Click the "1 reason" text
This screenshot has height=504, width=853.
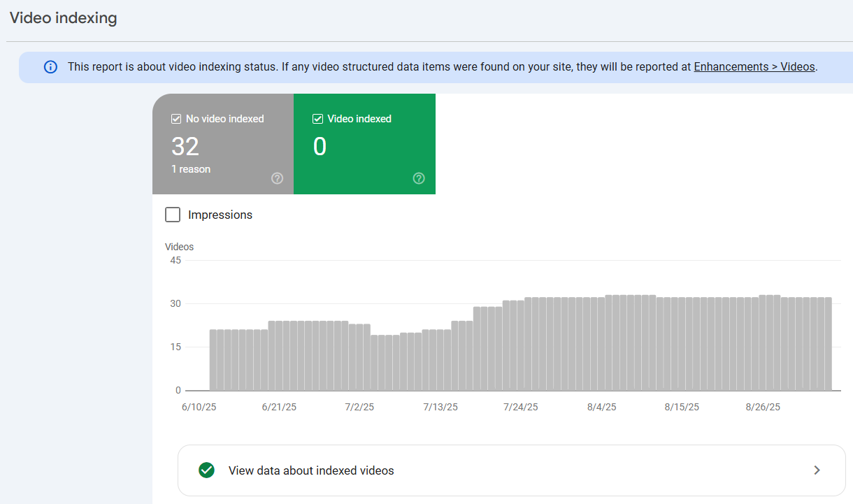(x=191, y=169)
